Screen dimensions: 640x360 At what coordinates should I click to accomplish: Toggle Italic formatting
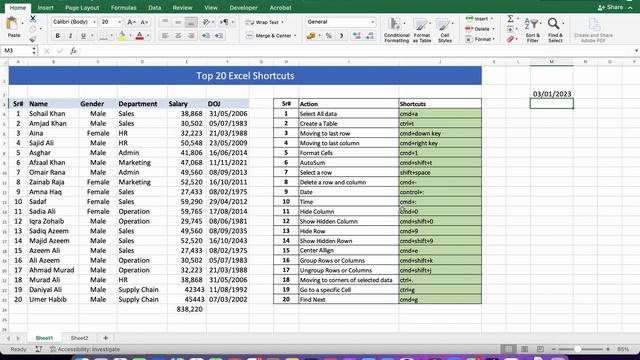[x=70, y=36]
